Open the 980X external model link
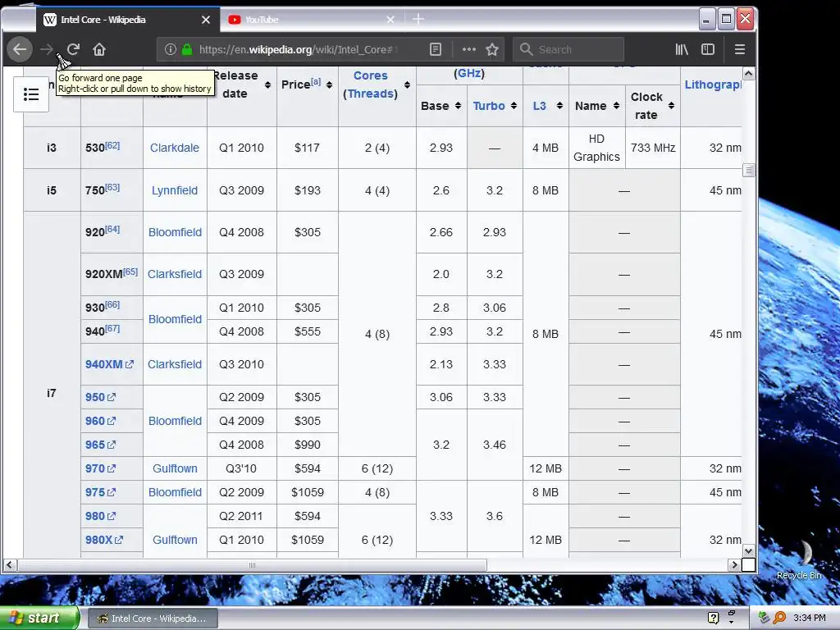The image size is (840, 630). coord(104,540)
